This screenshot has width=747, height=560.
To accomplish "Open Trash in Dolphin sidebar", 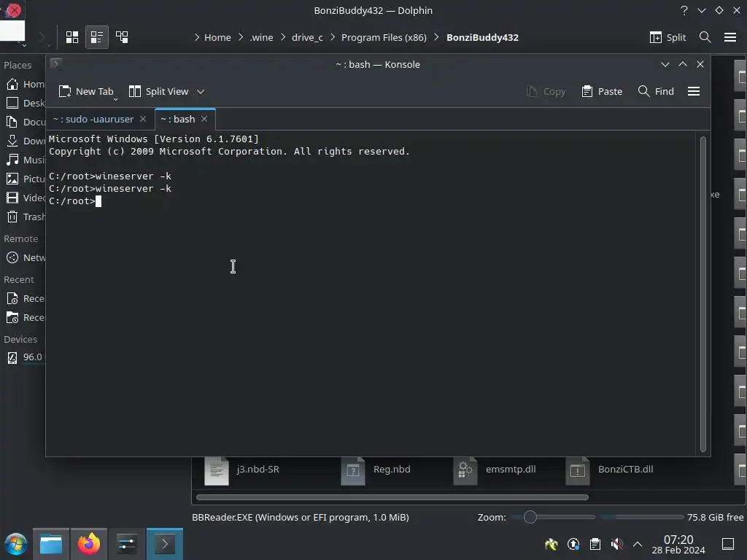I will click(25, 217).
